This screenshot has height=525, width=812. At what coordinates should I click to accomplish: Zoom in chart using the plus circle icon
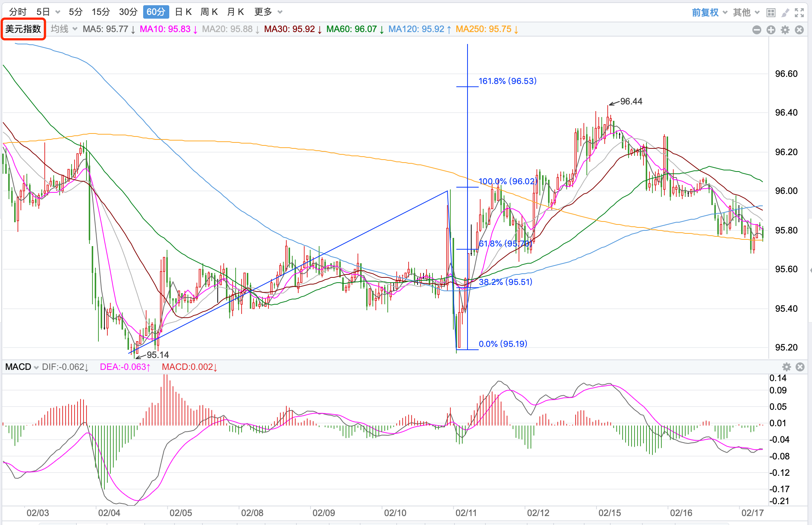(771, 30)
